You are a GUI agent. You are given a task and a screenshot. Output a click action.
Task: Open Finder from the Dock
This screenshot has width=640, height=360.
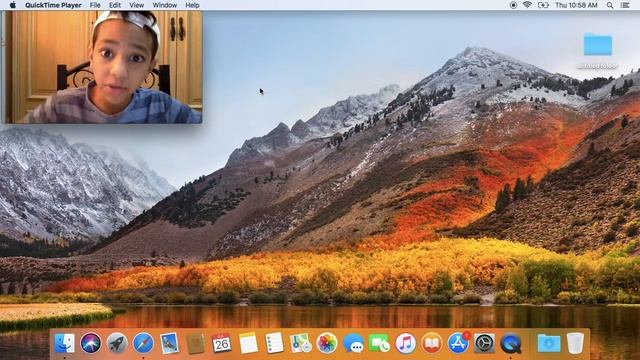[x=64, y=343]
